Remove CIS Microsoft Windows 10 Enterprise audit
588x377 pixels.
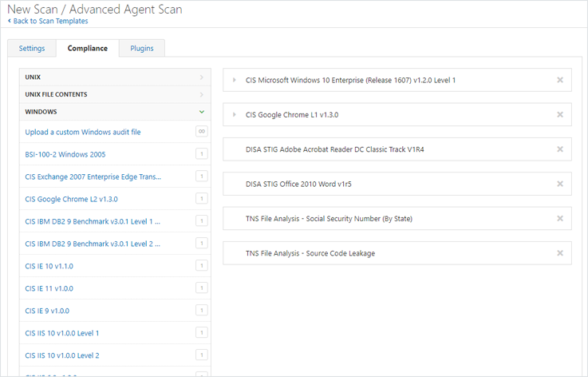click(560, 80)
